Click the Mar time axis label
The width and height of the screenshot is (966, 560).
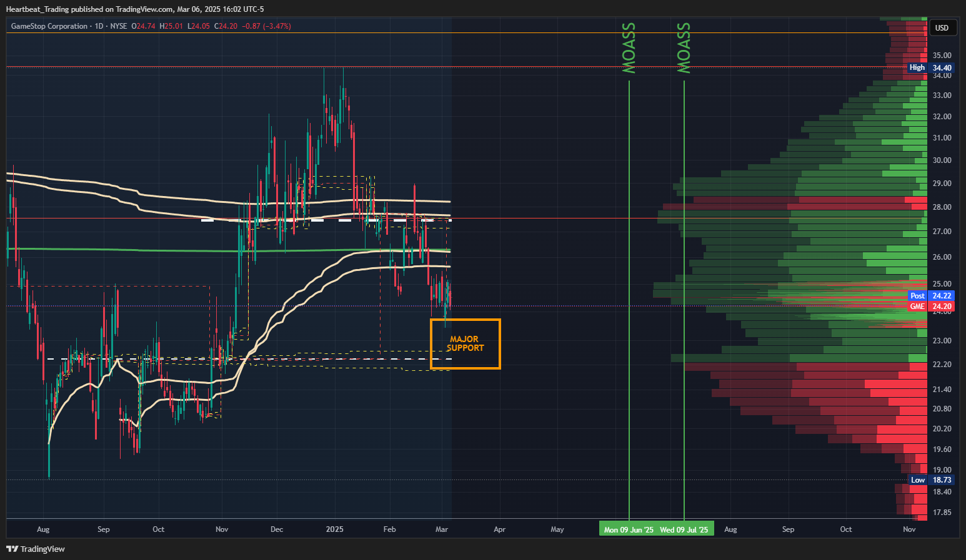pyautogui.click(x=442, y=529)
